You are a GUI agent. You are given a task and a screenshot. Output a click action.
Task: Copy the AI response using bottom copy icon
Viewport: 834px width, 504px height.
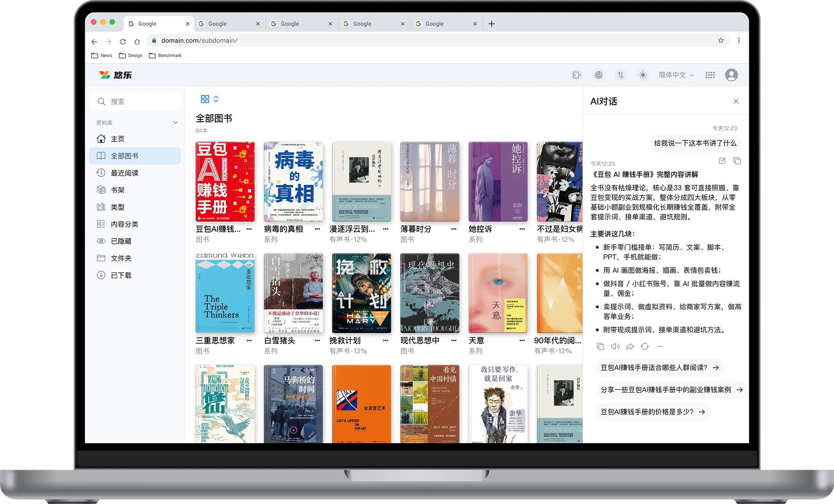click(x=600, y=347)
